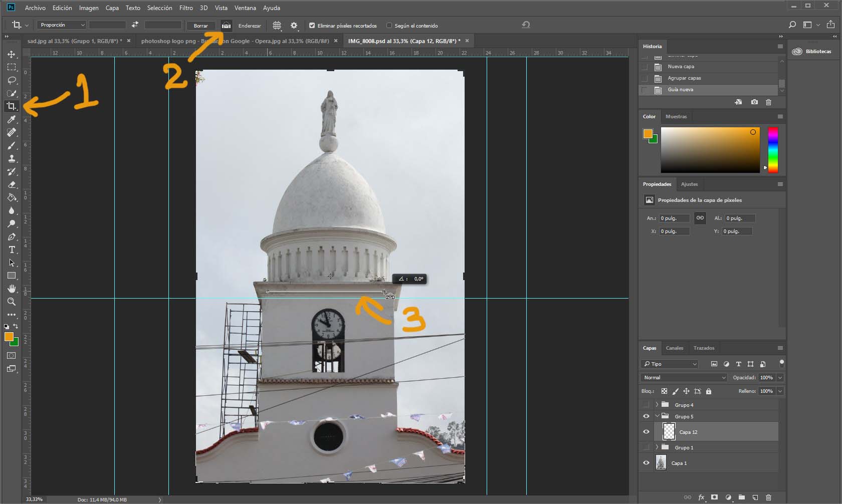Open the Ventana menu
This screenshot has height=504, width=842.
[x=245, y=8]
